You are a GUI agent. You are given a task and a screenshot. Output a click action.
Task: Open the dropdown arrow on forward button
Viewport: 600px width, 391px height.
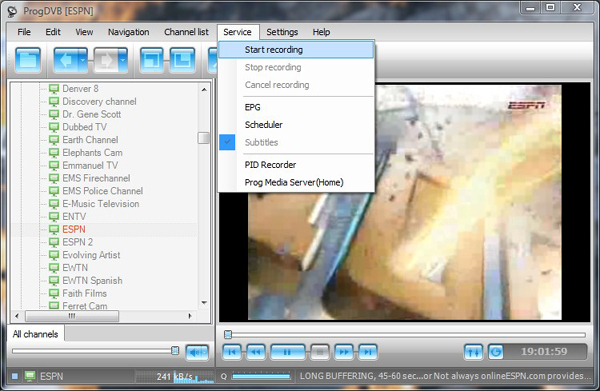pyautogui.click(x=123, y=60)
